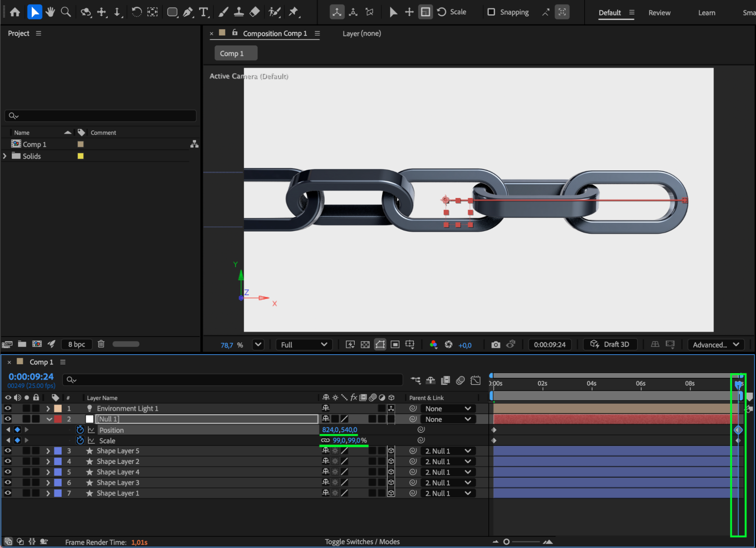Select the Hand tool
Viewport: 756px width, 548px height.
point(50,12)
